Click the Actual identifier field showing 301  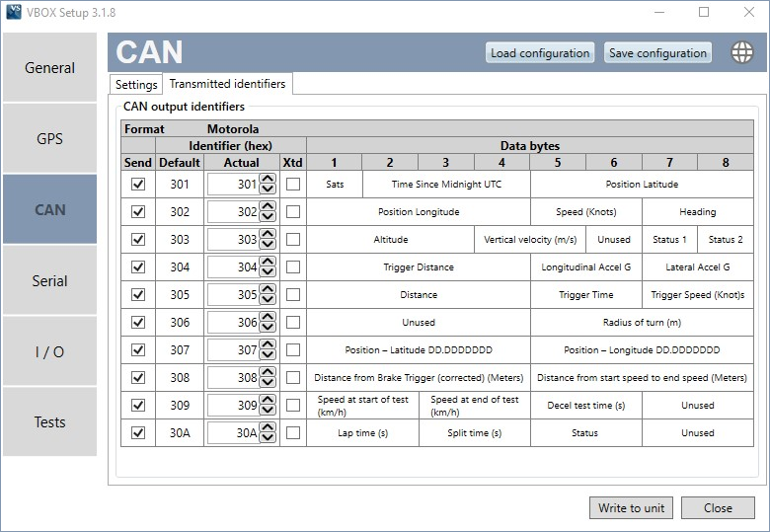tap(233, 184)
